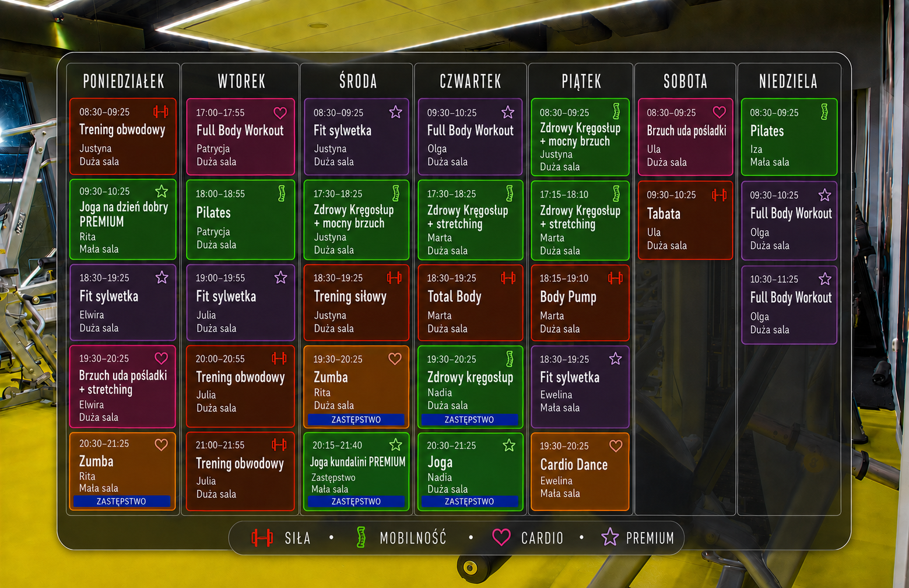Click the "Joga kundalini PREMIUM" class title
This screenshot has width=909, height=588.
click(x=357, y=462)
